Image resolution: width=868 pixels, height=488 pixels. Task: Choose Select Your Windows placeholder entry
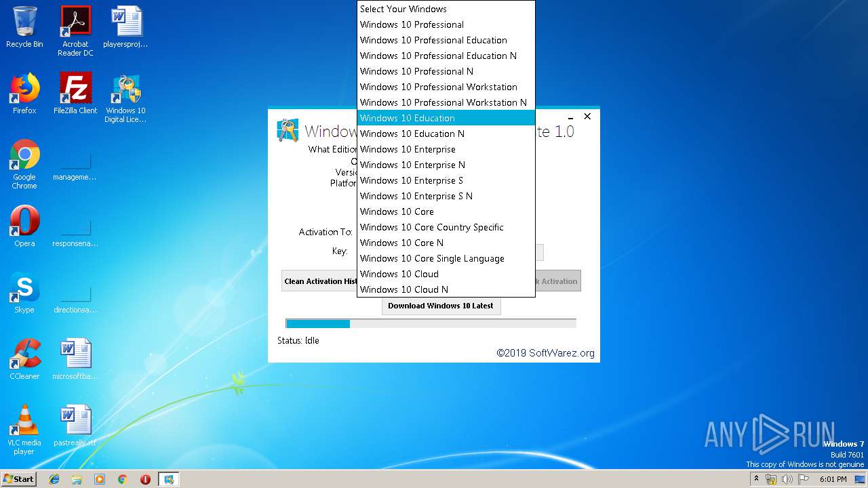pos(446,9)
